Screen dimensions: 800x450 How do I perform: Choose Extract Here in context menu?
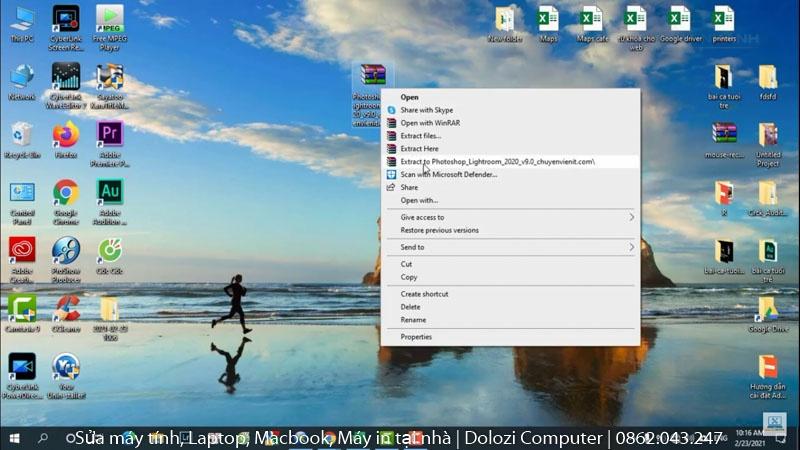(x=419, y=148)
